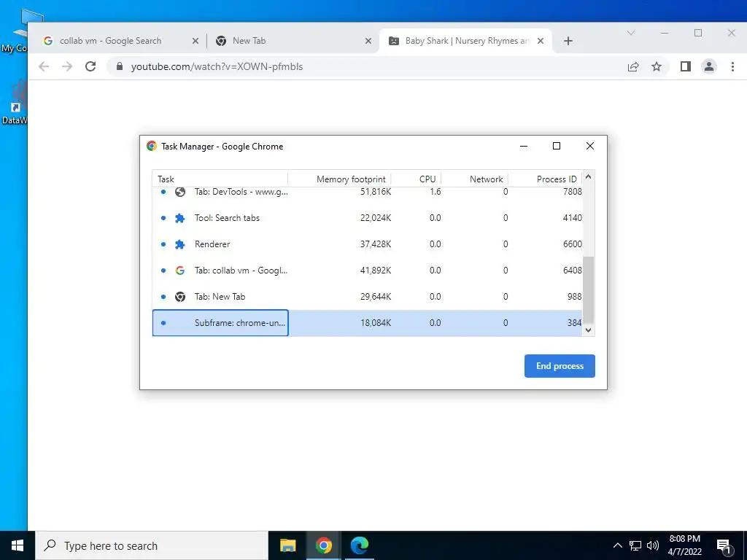The image size is (747, 560).
Task: Close the Task Manager window
Action: click(x=589, y=146)
